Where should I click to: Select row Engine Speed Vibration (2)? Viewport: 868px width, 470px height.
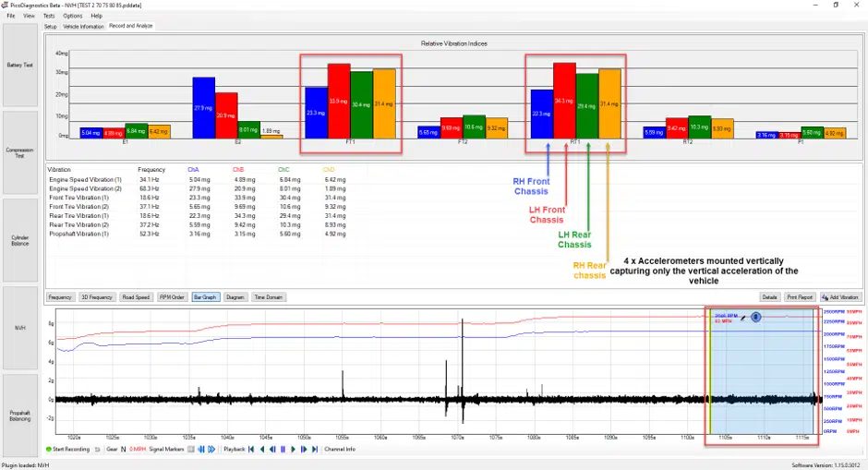click(198, 188)
